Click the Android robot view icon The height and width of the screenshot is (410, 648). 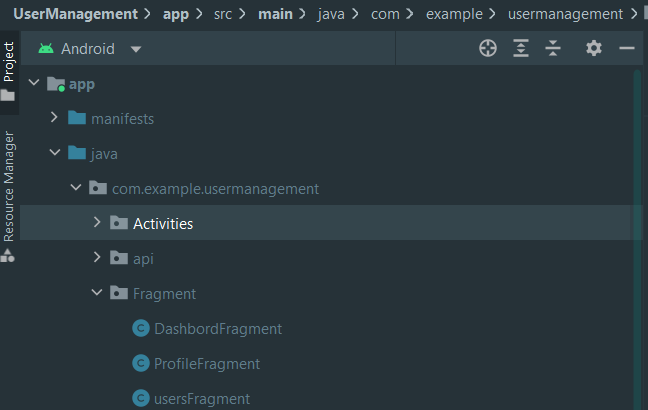[45, 49]
